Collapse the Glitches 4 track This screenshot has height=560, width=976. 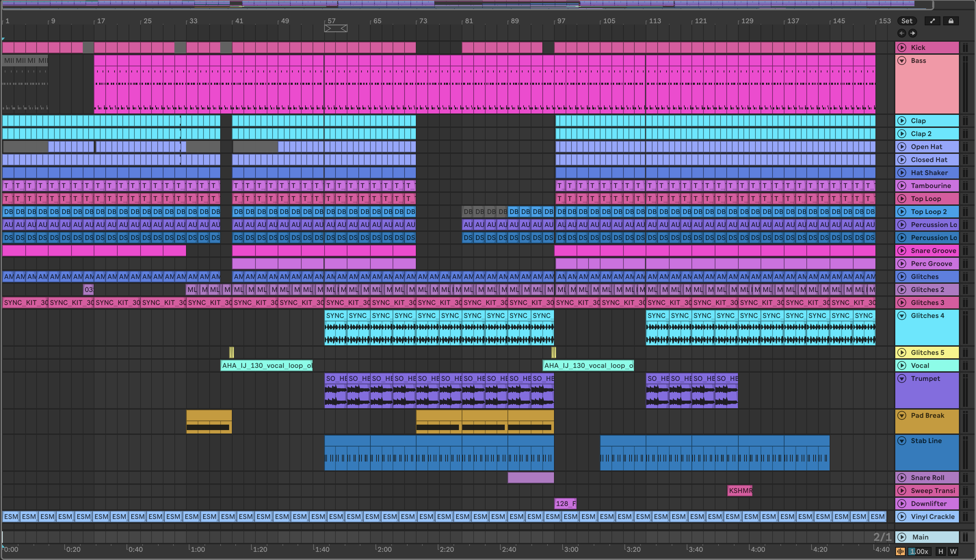(902, 316)
